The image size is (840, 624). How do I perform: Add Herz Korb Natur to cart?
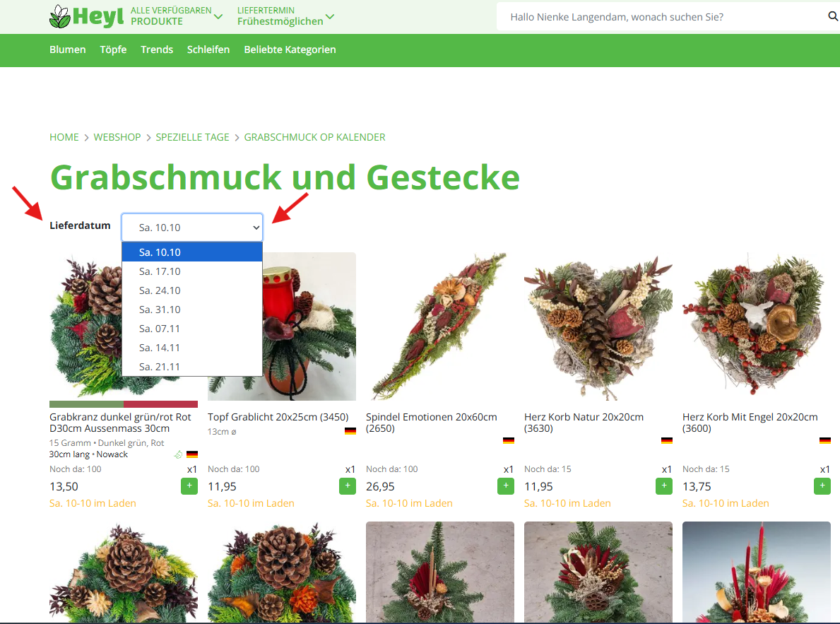coord(664,486)
